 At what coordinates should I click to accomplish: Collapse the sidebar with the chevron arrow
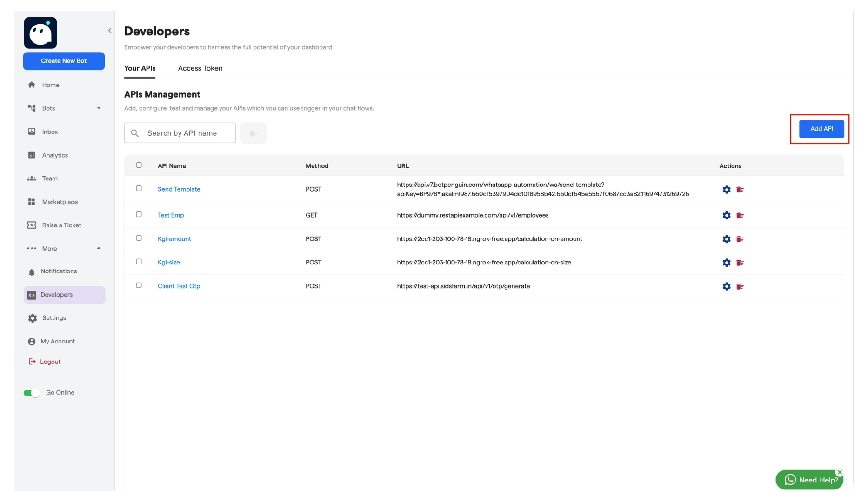pos(110,31)
